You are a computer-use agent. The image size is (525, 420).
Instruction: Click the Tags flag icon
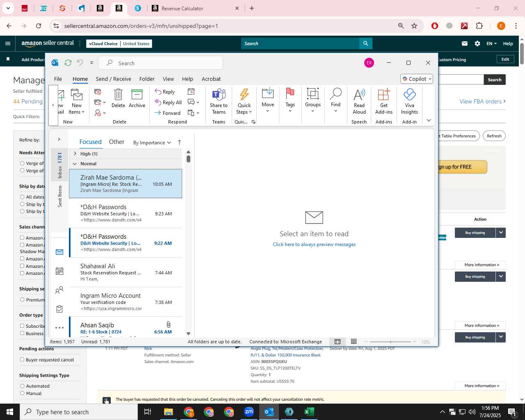pos(290,100)
